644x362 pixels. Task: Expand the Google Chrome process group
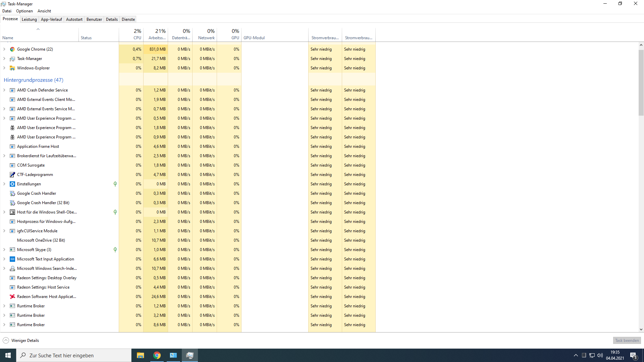[4, 49]
